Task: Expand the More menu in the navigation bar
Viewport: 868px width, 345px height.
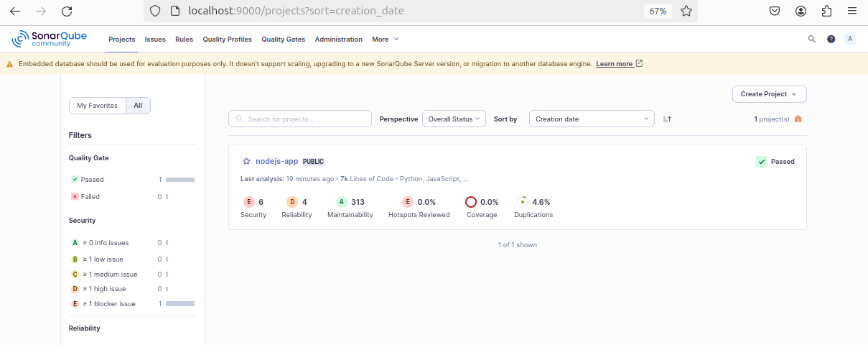Action: tap(385, 39)
